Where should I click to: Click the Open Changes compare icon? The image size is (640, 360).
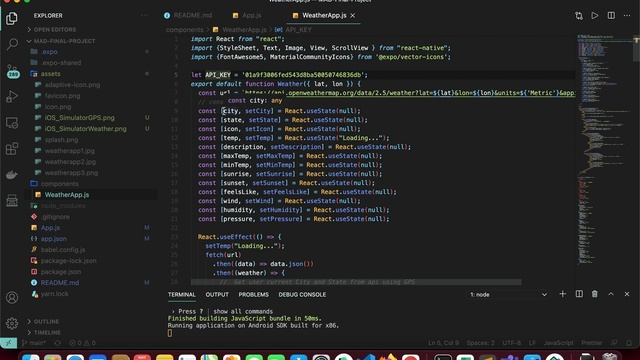pos(579,16)
